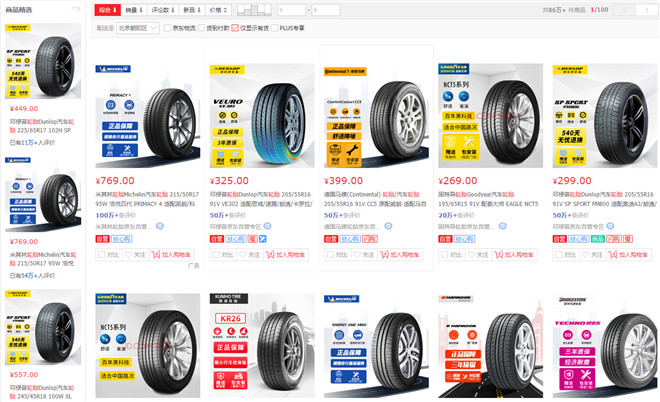This screenshot has width=660, height=402.
Task: Open chat icon for the ¥399.00 Continental seller
Action: [x=388, y=226]
